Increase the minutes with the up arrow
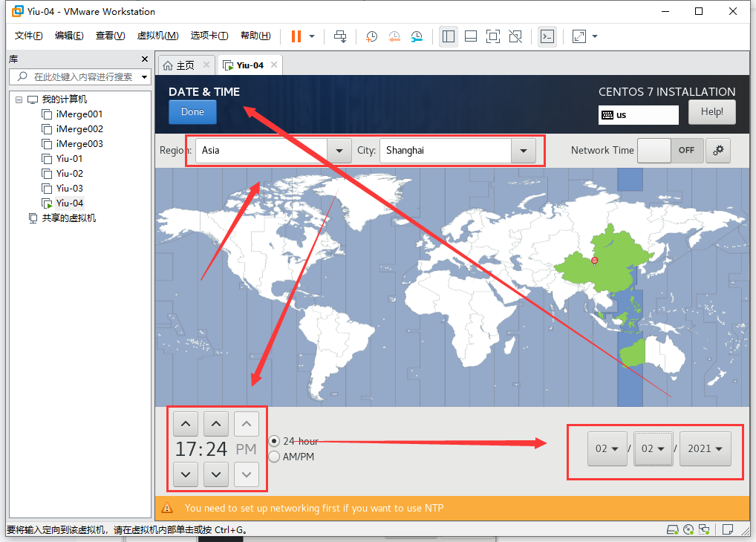The width and height of the screenshot is (756, 542). 216,425
